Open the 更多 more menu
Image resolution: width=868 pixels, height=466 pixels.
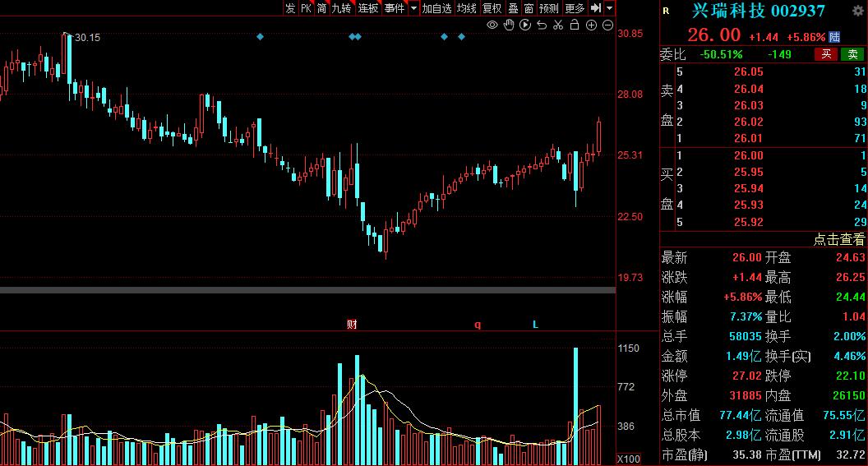pos(575,7)
